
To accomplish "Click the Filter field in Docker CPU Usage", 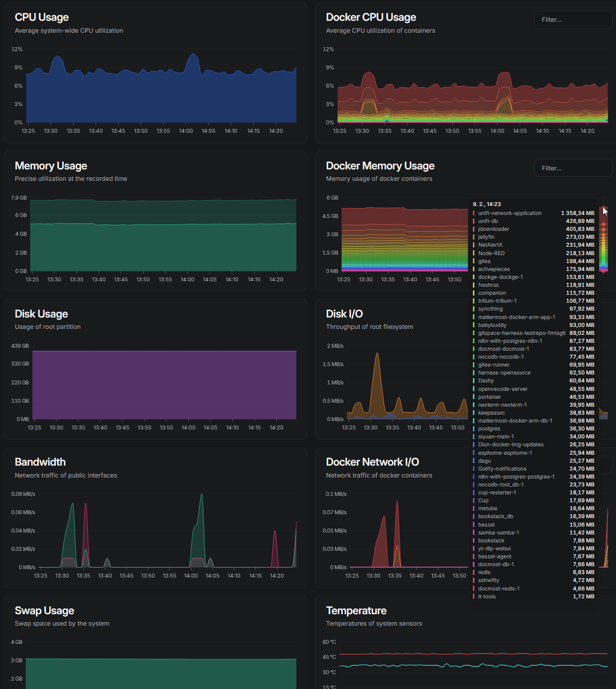I will 572,20.
